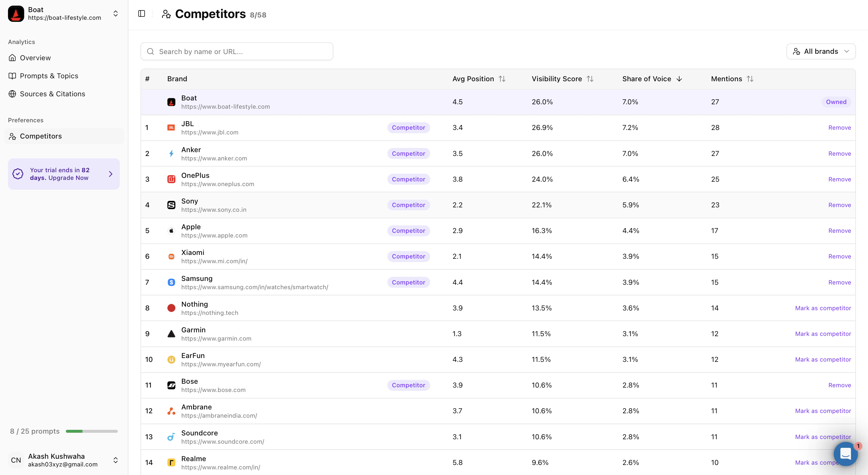Toggle the sidebar panel icon
868x475 pixels.
pyautogui.click(x=141, y=14)
